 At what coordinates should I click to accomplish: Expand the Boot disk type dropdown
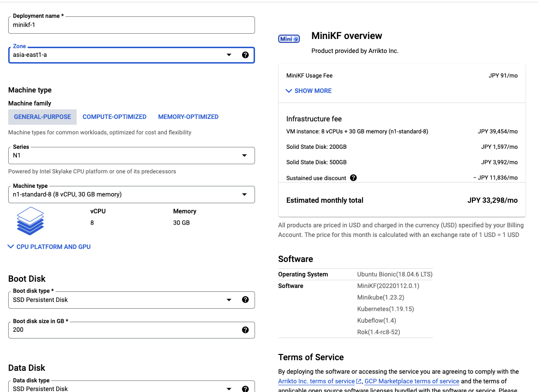coord(229,300)
